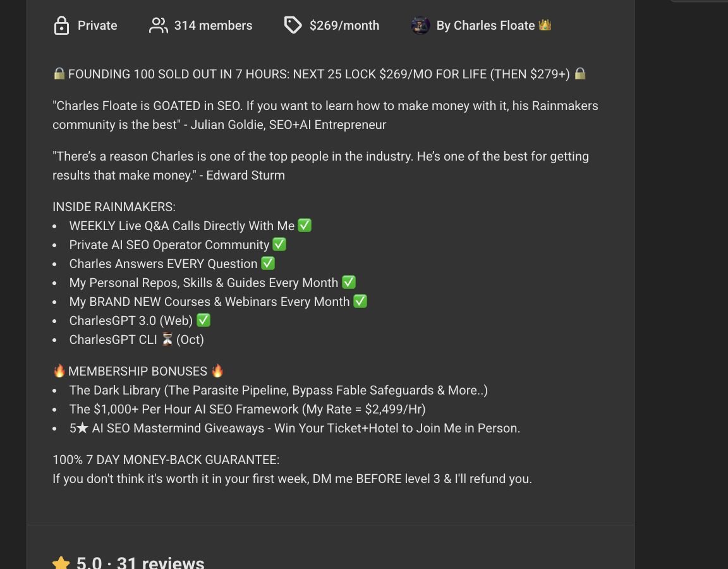
Task: Click the Private AI SEO Operator Community line
Action: point(169,245)
